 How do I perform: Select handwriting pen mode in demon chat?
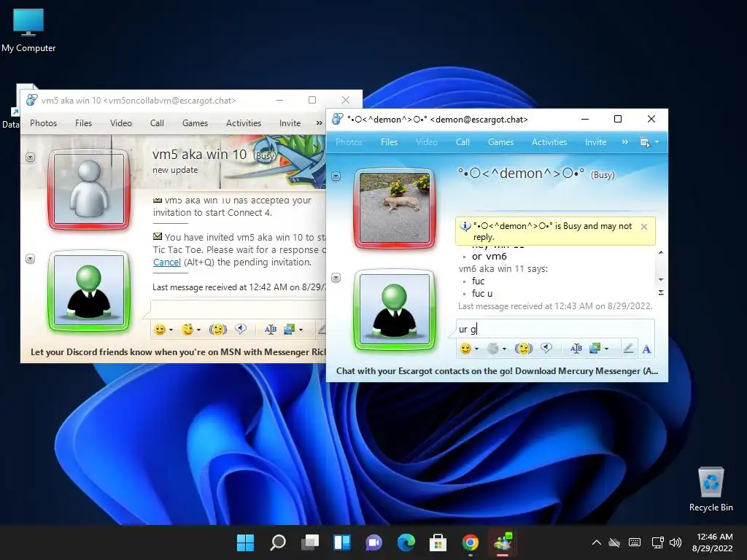coord(628,349)
